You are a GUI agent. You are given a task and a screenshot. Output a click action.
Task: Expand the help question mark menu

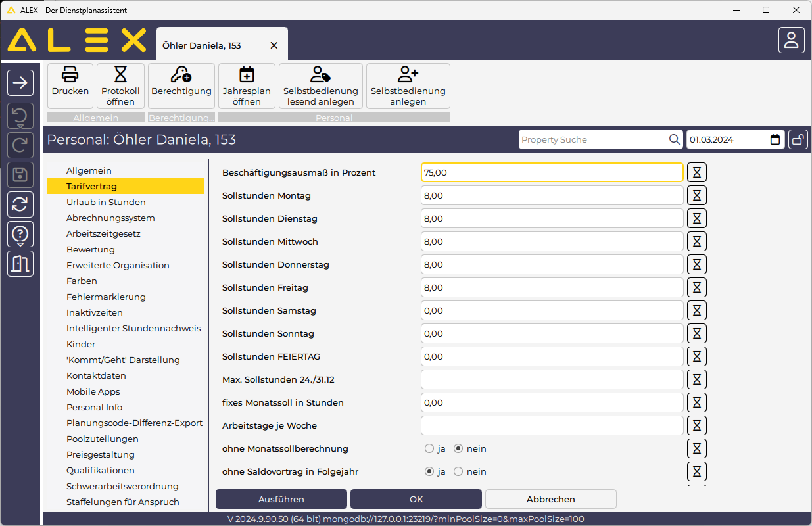(x=20, y=235)
